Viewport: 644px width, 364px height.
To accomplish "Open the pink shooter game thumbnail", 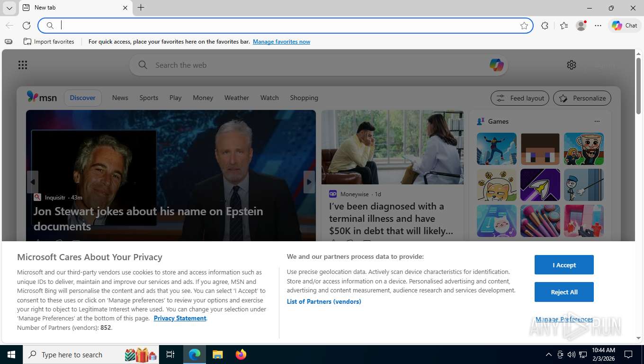I will (x=584, y=221).
